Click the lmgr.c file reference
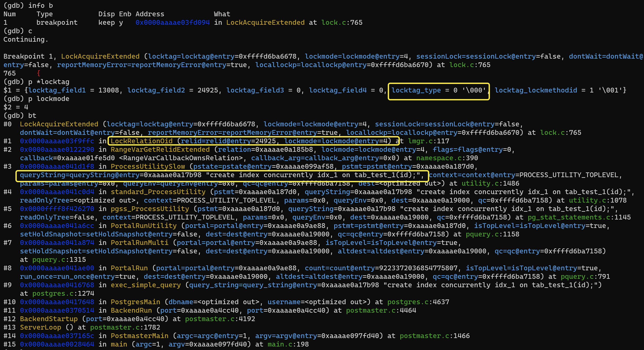This screenshot has height=350, width=644. click(420, 141)
